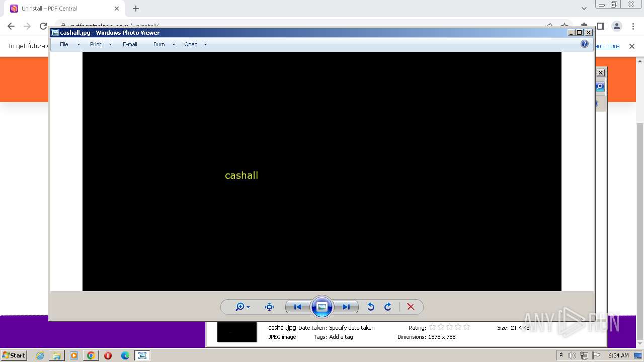
Task: Start the slide show with the center button
Action: tap(322, 307)
